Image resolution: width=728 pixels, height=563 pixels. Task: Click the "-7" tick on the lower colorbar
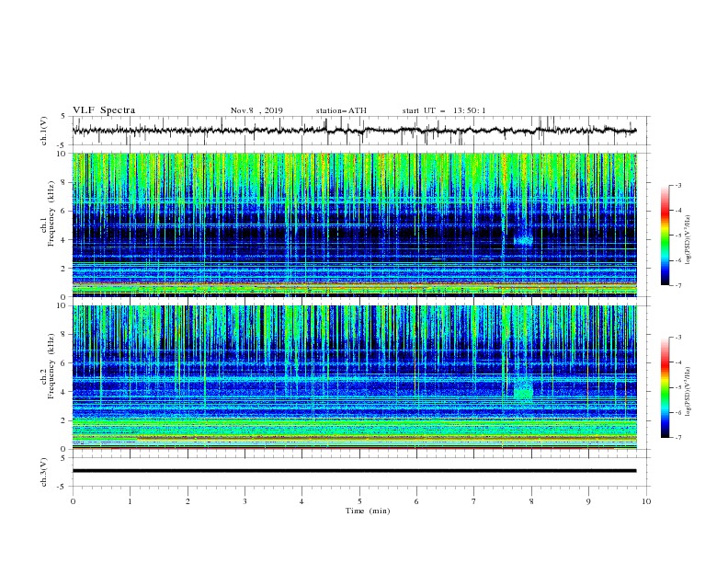pyautogui.click(x=677, y=438)
